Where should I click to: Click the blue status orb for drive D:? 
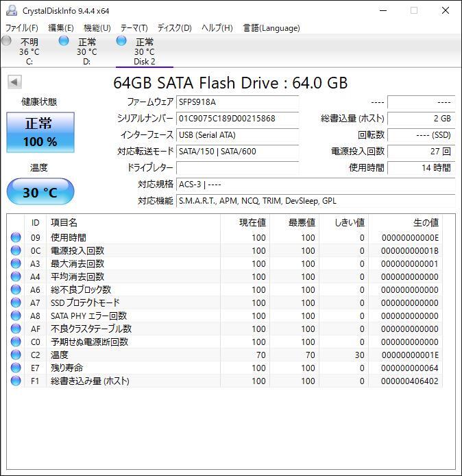pos(64,41)
